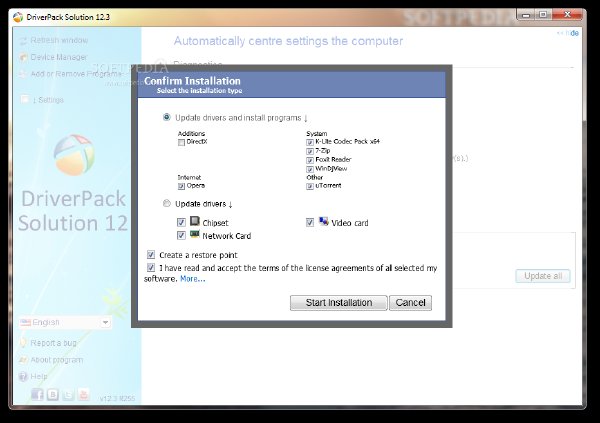The image size is (600, 423).
Task: Open the English language dropdown
Action: click(65, 322)
